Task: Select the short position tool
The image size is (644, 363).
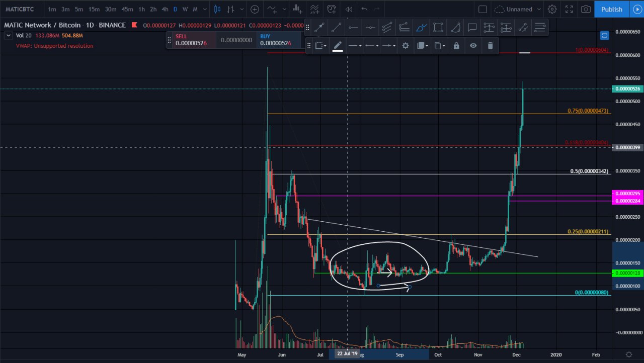Action: point(506,28)
